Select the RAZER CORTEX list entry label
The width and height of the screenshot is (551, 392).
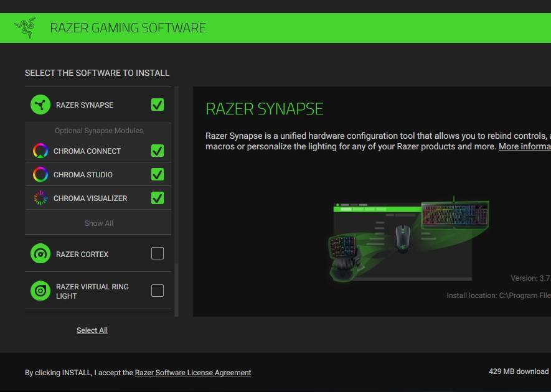tap(82, 254)
